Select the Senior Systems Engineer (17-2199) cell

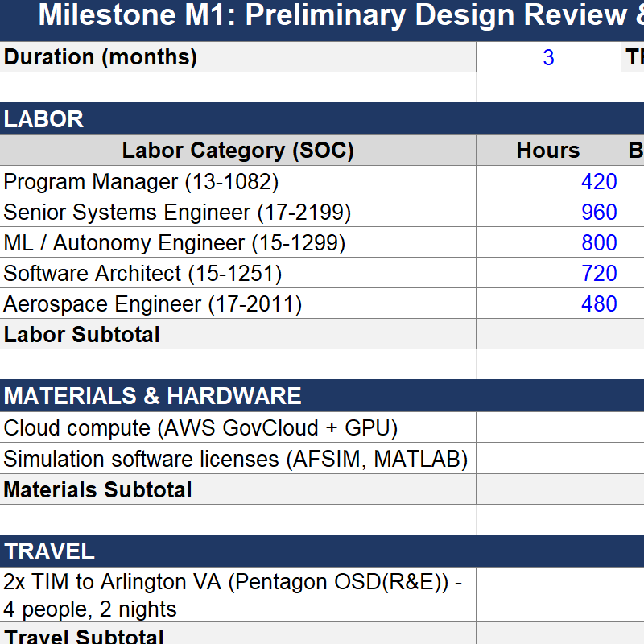tap(237, 212)
